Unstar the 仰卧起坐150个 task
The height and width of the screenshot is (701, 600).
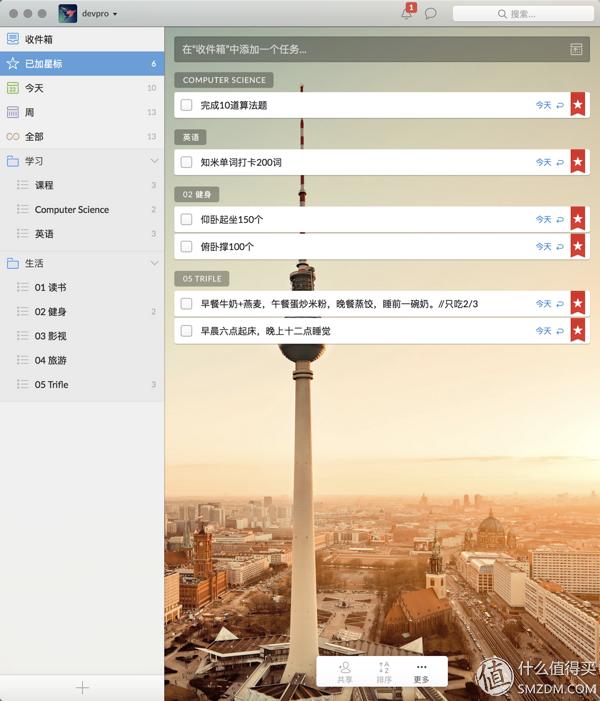point(578,219)
